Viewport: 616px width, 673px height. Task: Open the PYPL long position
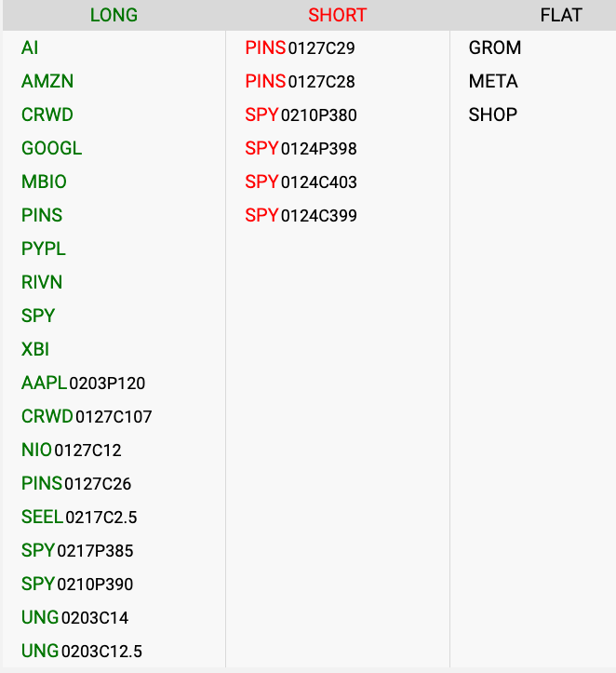(x=44, y=249)
